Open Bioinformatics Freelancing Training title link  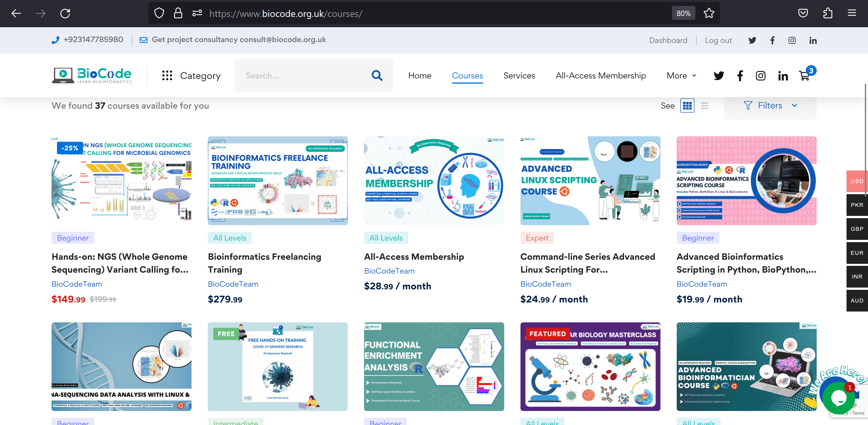(265, 263)
